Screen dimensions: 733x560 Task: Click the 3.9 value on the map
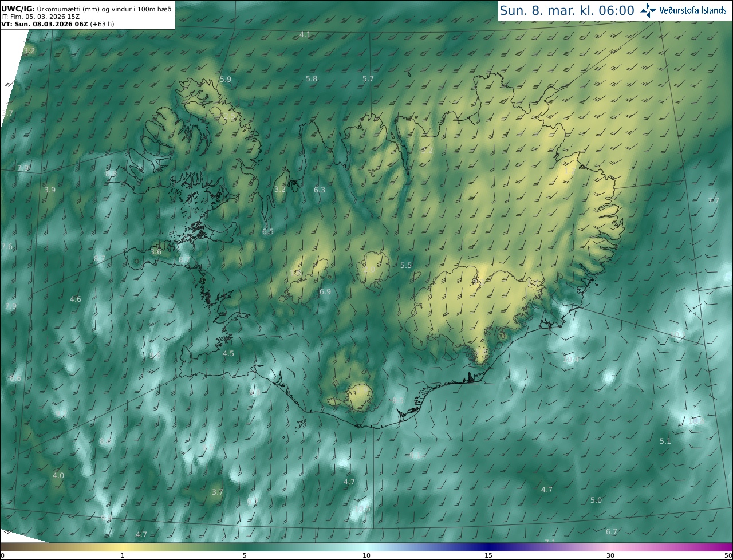coord(50,190)
